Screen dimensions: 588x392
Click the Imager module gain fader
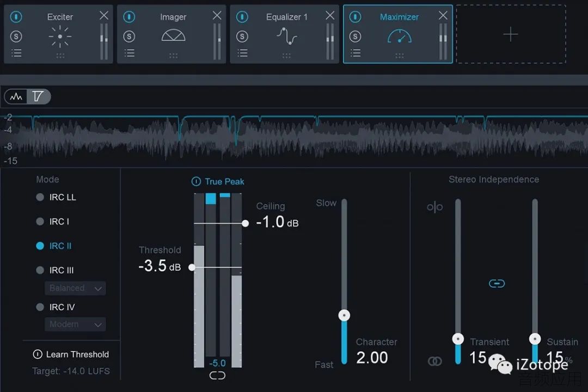[217, 41]
